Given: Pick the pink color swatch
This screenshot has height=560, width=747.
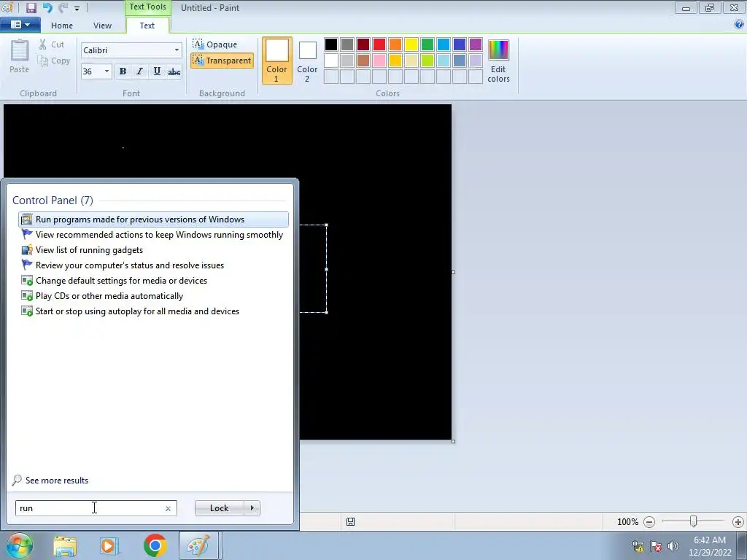Looking at the screenshot, I should pyautogui.click(x=379, y=61).
